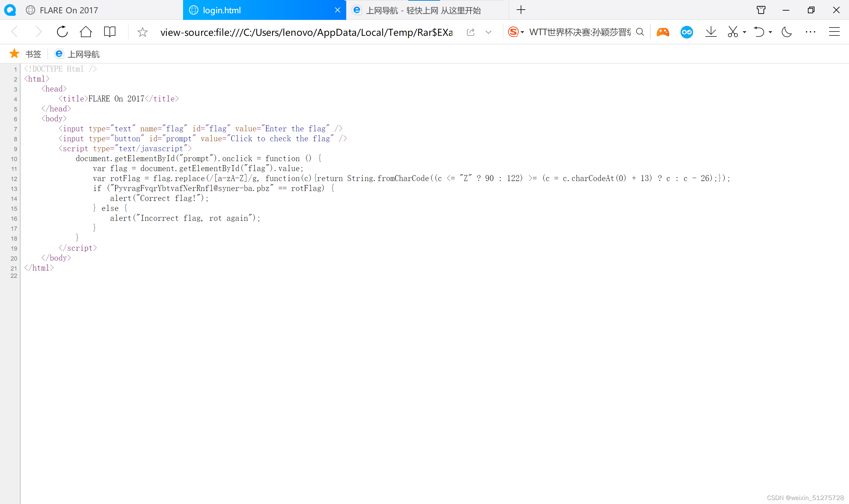Click the closing </html> tag
849x504 pixels.
pos(39,268)
